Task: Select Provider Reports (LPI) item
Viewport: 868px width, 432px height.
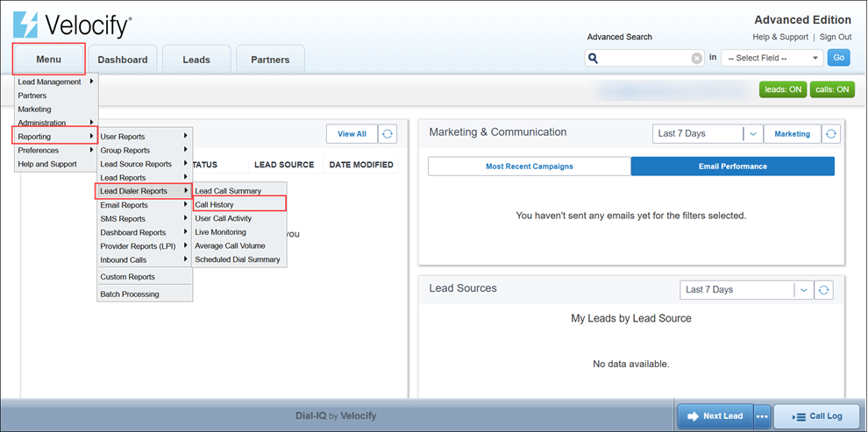Action: [145, 246]
